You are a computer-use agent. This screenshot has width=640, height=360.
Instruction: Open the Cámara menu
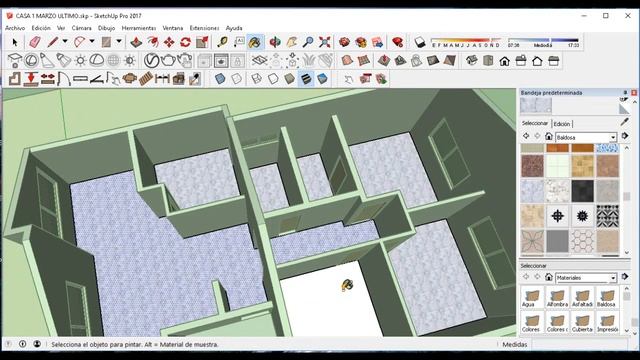[x=82, y=28]
